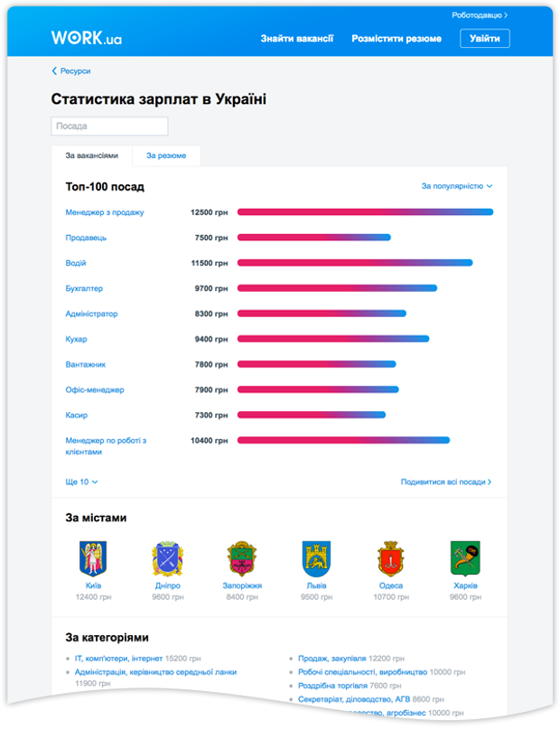The width and height of the screenshot is (560, 730).
Task: Select the За вакансіями tab
Action: click(x=91, y=155)
